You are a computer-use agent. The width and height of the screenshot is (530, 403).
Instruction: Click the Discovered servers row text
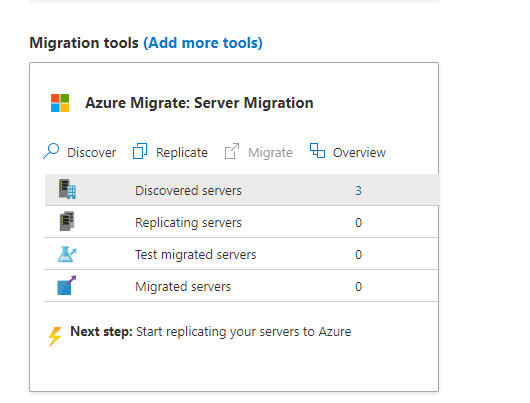(x=188, y=191)
